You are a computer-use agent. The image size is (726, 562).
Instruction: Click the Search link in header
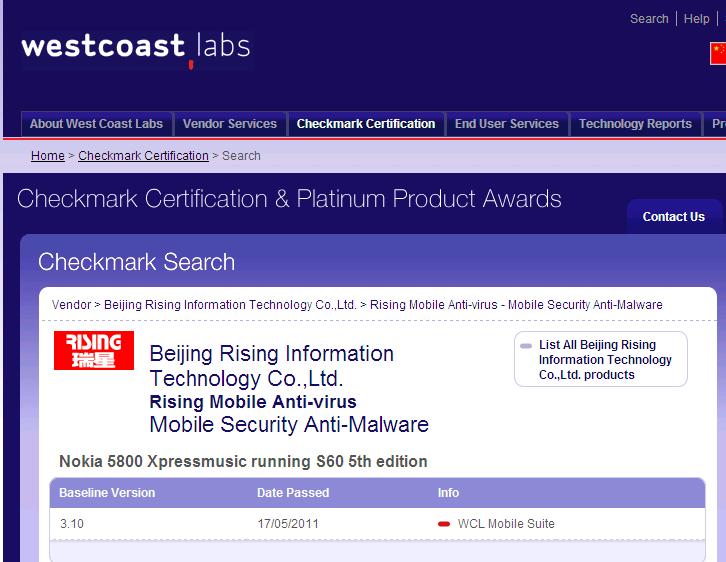649,19
